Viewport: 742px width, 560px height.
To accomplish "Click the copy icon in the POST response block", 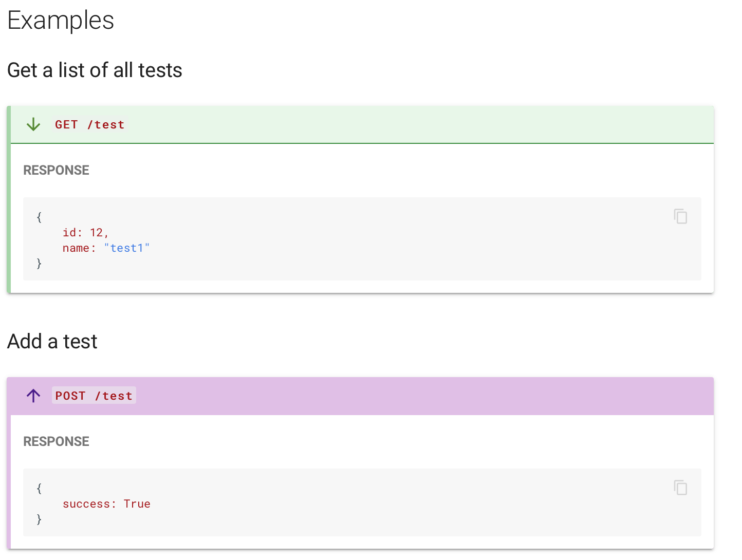I will pyautogui.click(x=680, y=488).
